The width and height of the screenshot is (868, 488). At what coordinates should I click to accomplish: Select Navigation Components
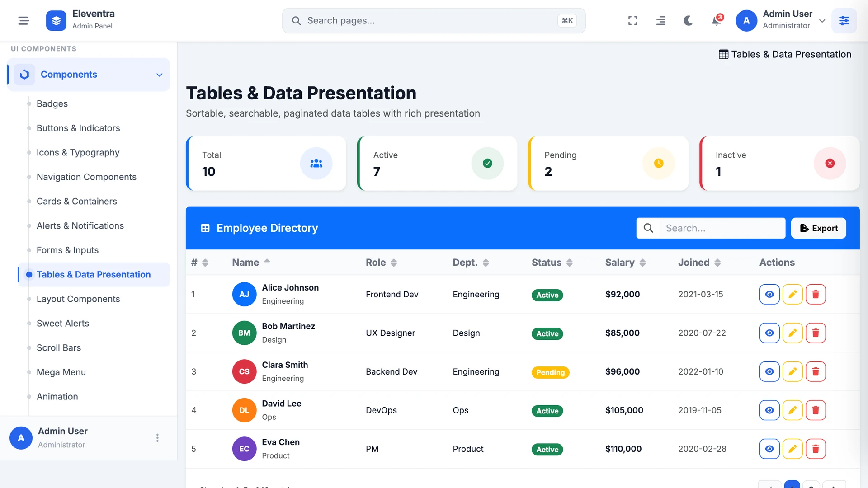coord(86,177)
